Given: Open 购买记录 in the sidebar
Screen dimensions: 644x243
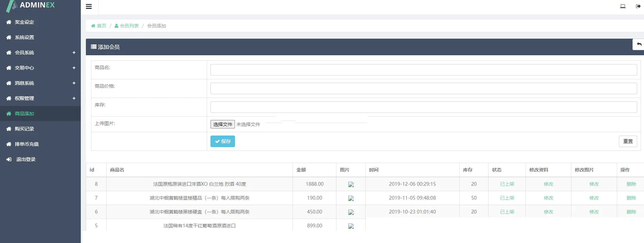Looking at the screenshot, I should coord(24,129).
